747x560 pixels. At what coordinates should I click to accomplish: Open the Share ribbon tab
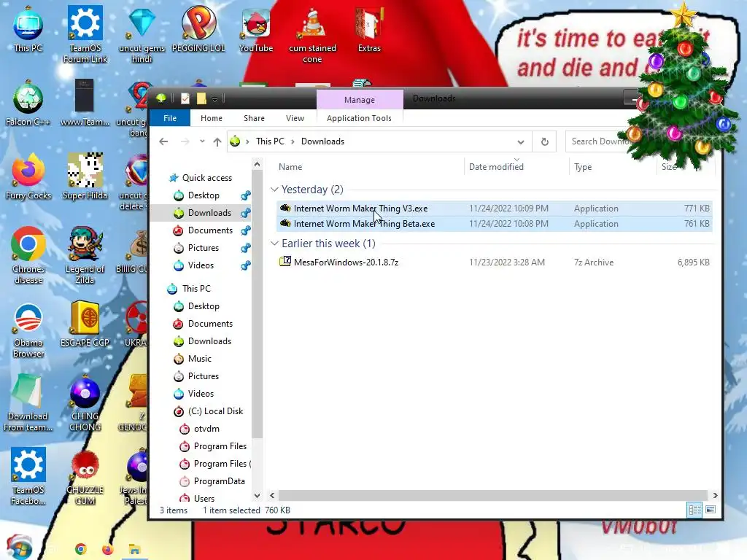pos(254,118)
